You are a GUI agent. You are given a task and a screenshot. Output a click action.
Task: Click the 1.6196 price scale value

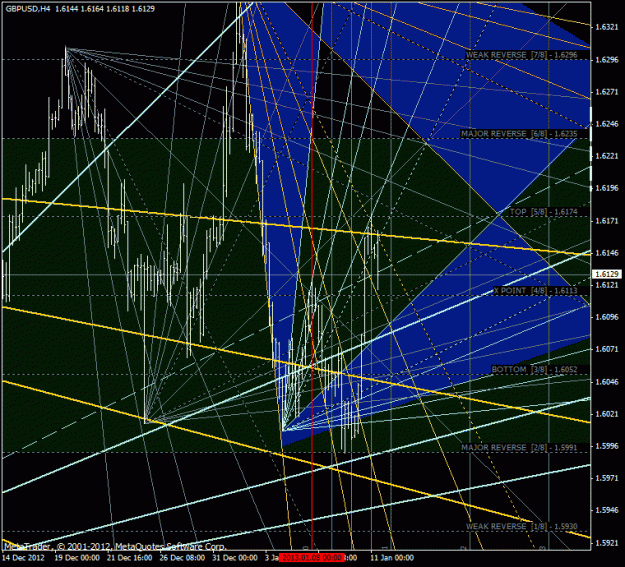(606, 188)
